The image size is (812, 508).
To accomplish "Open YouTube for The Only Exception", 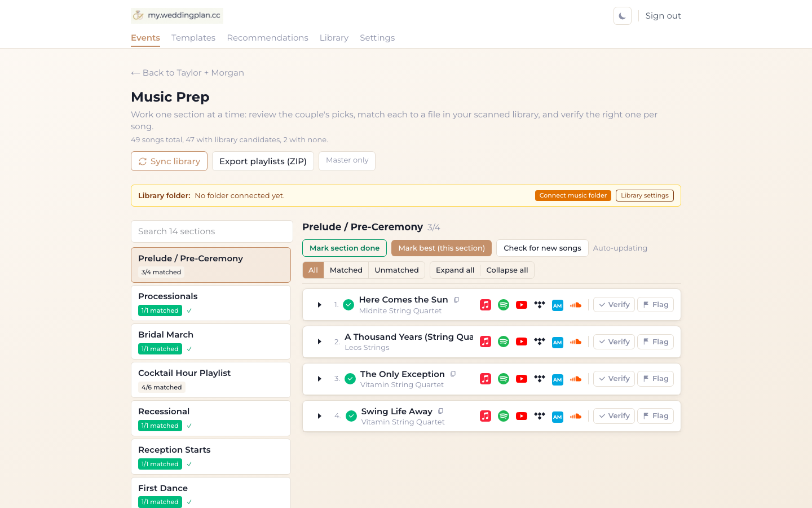I will 522,379.
